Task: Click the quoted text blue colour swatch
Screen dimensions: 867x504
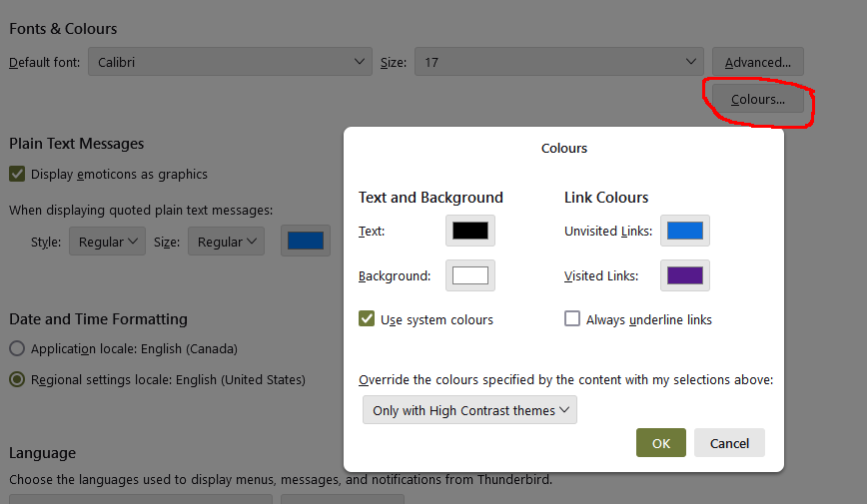Action: 306,241
